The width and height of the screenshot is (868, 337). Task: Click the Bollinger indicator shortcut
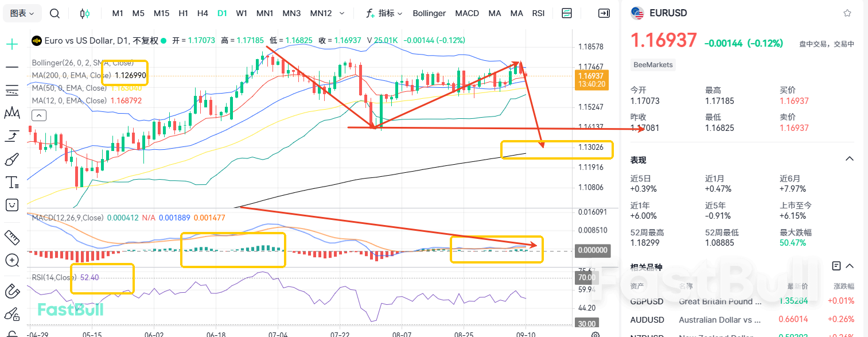click(x=429, y=13)
